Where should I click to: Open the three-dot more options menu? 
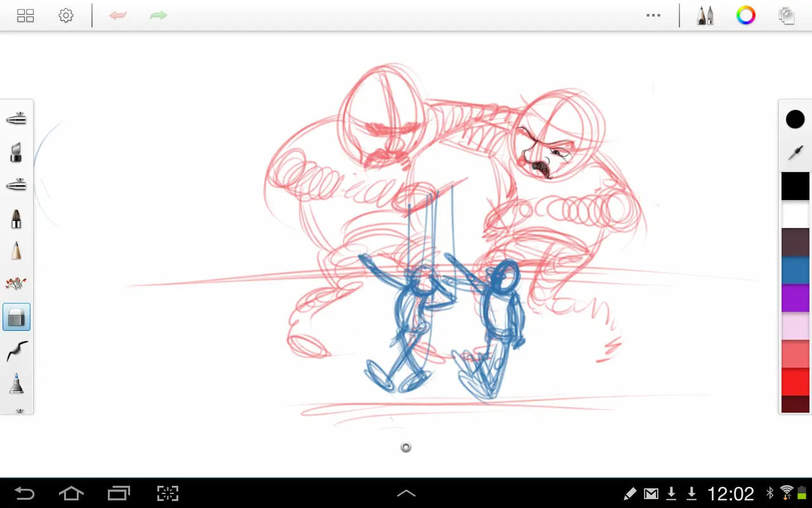pyautogui.click(x=653, y=16)
